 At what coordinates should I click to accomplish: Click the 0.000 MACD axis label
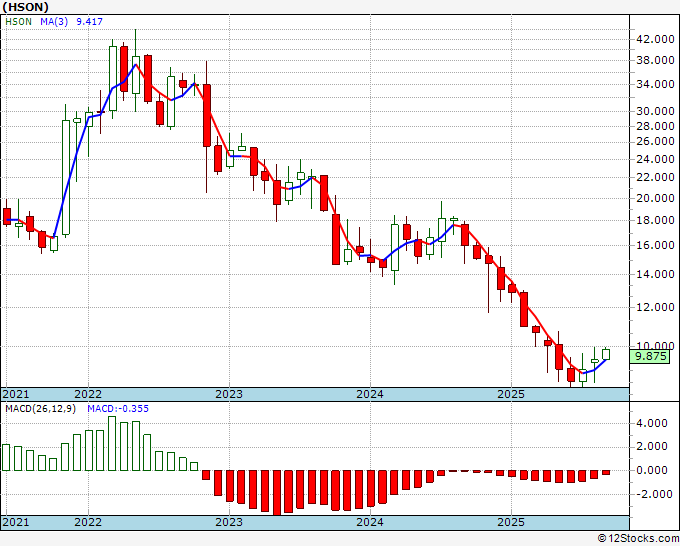654,470
